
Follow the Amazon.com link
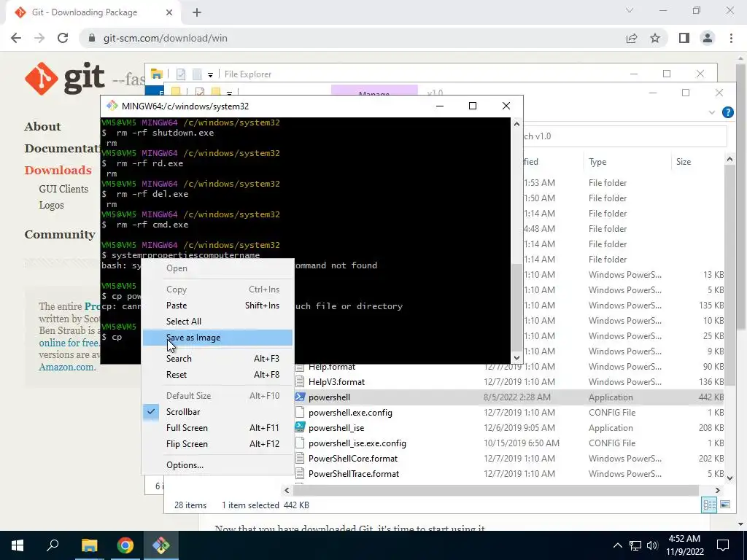click(67, 367)
